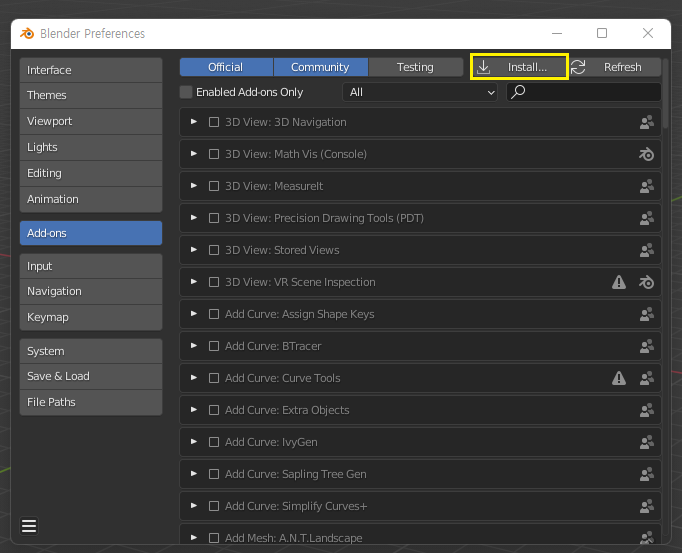
Task: Enable the Stored Views add-on checkbox
Action: tap(214, 250)
